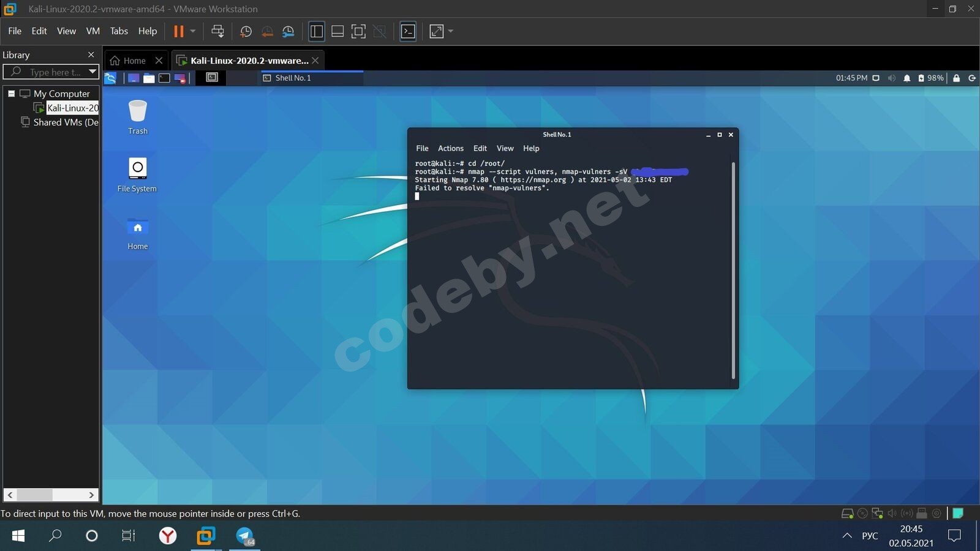Open the VMware View menu
Viewport: 980px width, 551px height.
tap(66, 31)
